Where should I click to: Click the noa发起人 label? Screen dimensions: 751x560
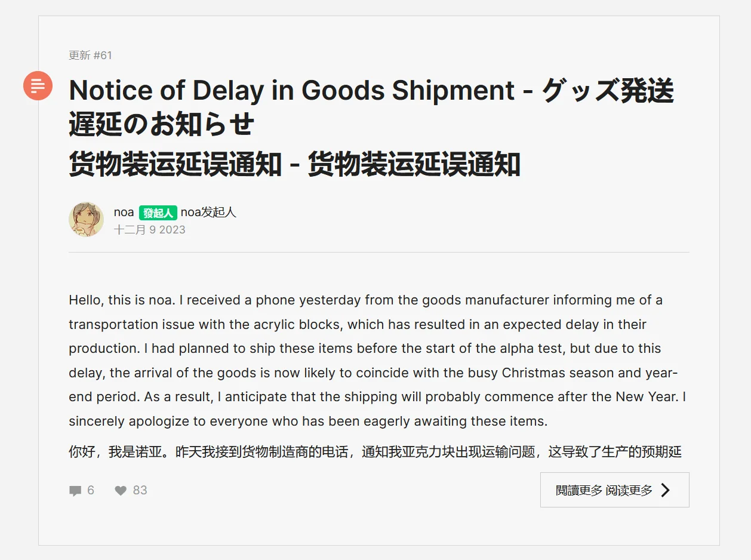coord(208,212)
